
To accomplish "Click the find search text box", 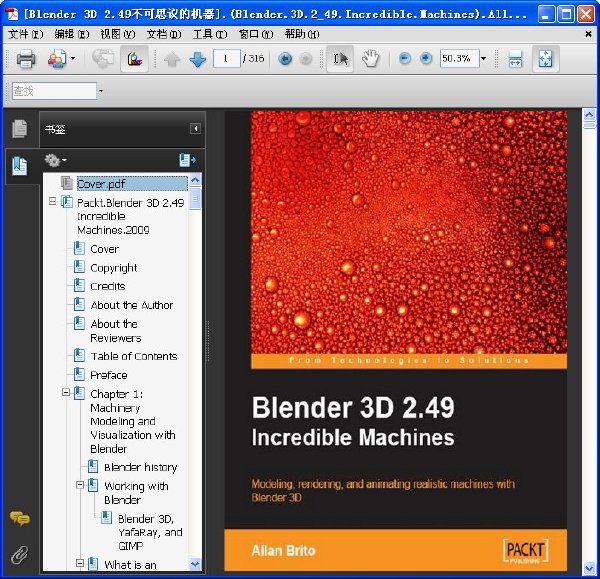I will tap(54, 91).
